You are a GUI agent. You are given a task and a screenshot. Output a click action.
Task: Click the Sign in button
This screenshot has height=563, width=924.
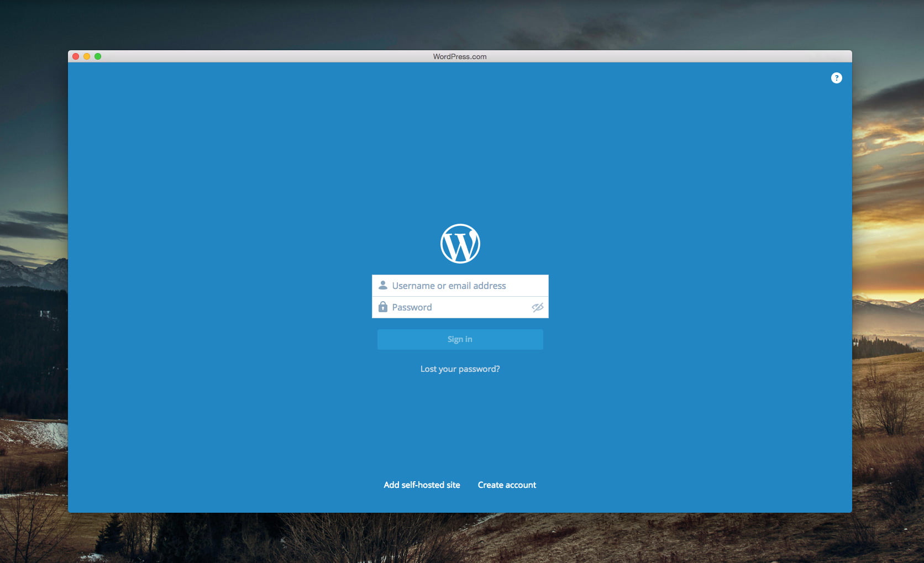click(460, 339)
